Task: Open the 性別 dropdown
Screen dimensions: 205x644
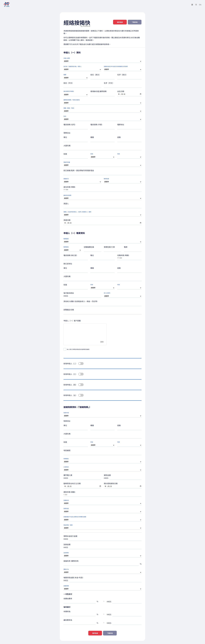Action: point(102,119)
